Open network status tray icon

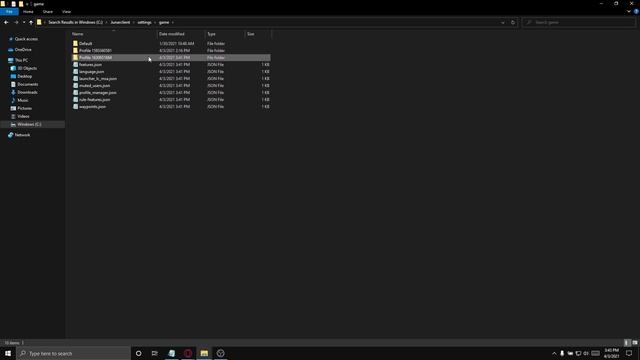coord(578,353)
